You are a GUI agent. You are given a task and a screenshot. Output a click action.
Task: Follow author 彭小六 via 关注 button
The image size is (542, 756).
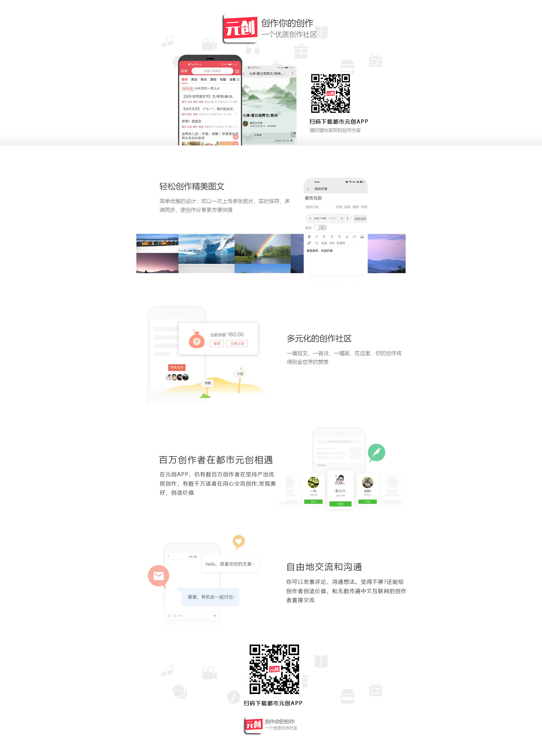[x=340, y=504]
